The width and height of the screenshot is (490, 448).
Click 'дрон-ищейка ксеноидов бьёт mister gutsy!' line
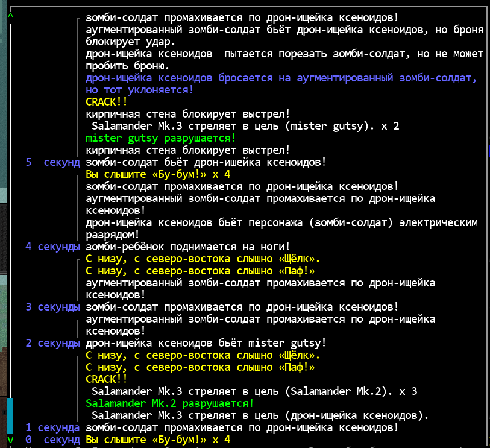[206, 343]
